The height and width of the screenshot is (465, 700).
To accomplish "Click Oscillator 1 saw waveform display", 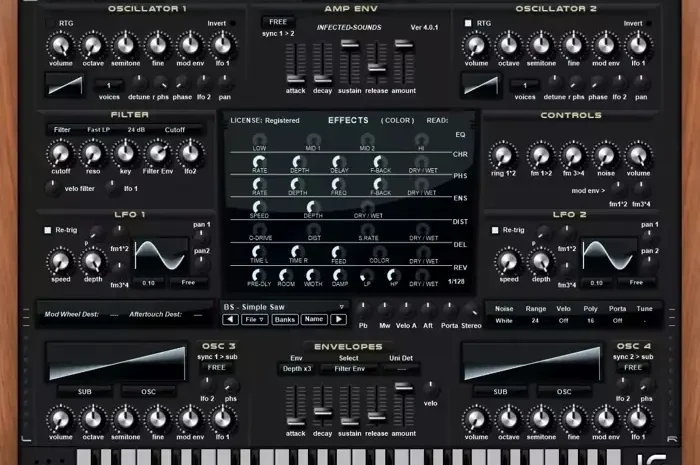I will [65, 85].
